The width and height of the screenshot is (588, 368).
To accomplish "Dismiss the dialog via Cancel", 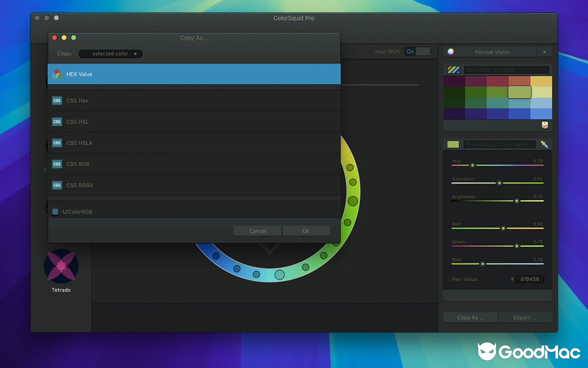I will pos(257,230).
